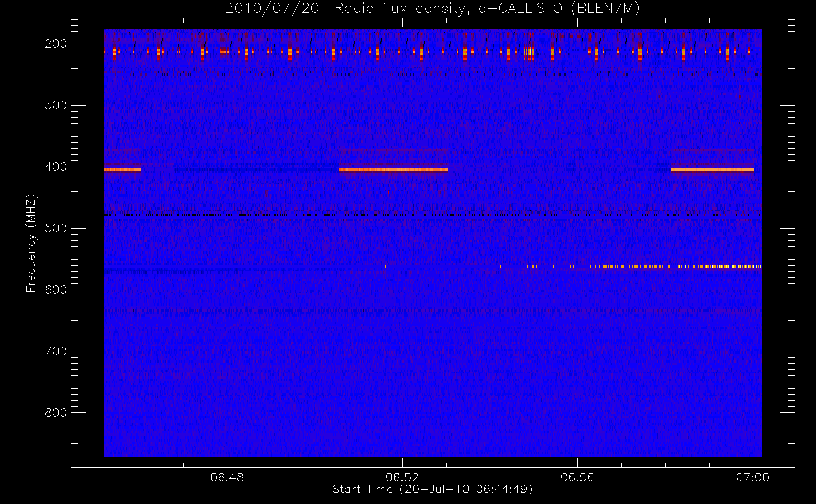Click the 06:56 time axis label
Image resolution: width=816 pixels, height=504 pixels.
[577, 477]
